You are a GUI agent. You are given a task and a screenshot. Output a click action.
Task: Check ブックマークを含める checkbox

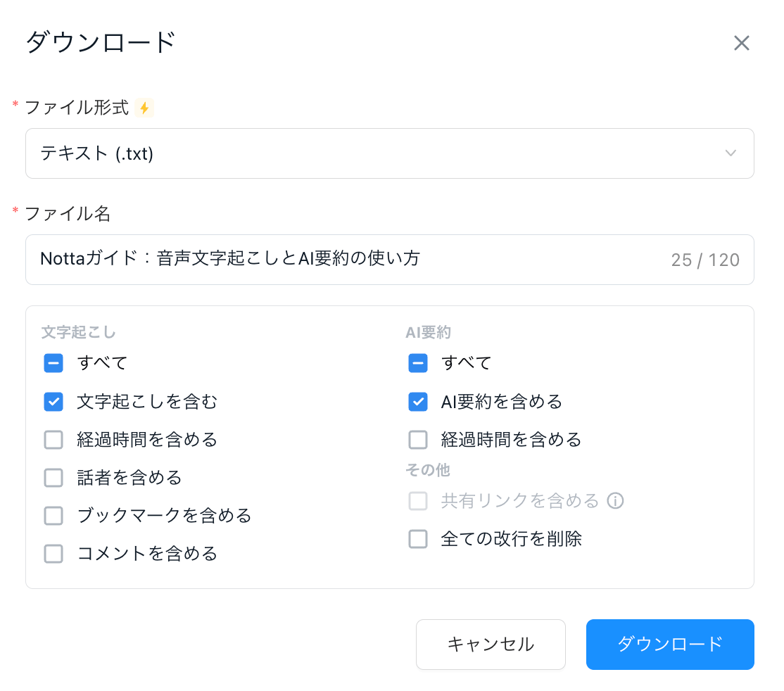click(x=53, y=516)
